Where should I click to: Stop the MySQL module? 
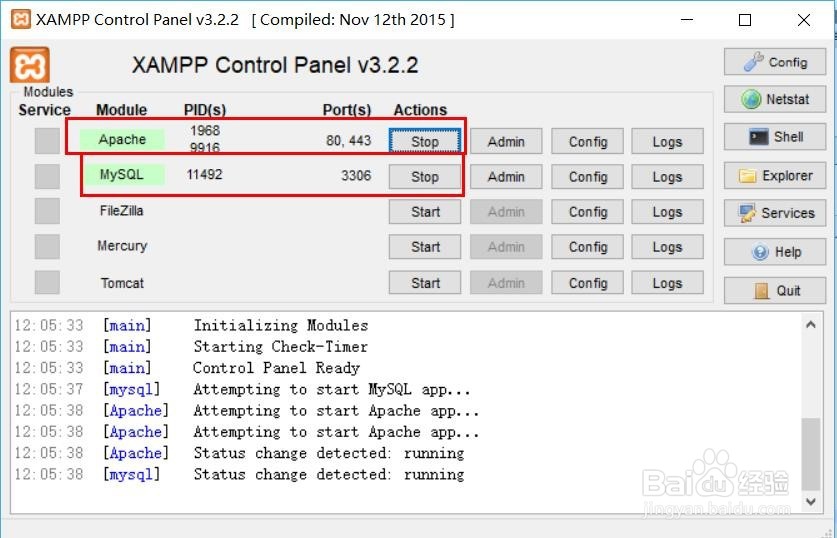(x=425, y=177)
